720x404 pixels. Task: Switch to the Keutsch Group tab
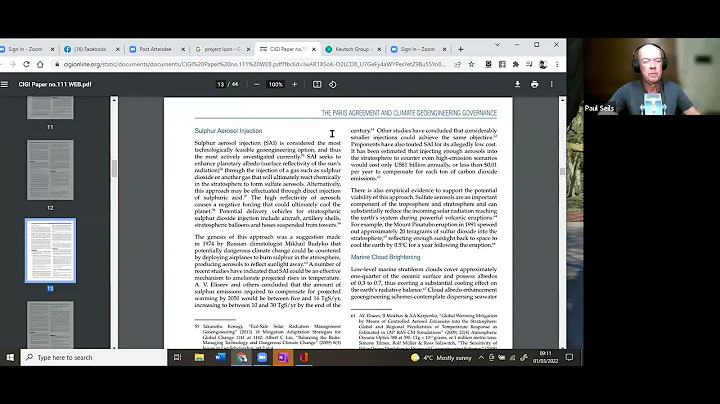[x=352, y=49]
